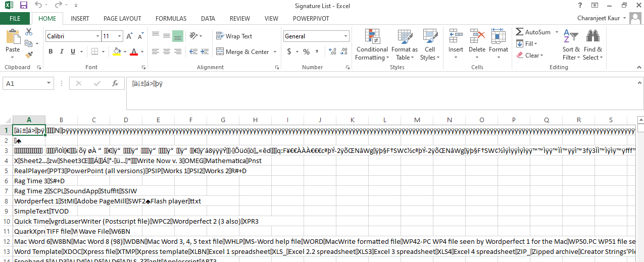Apply Comma Style format
Image resolution: width=644 pixels, height=262 pixels.
click(x=317, y=51)
